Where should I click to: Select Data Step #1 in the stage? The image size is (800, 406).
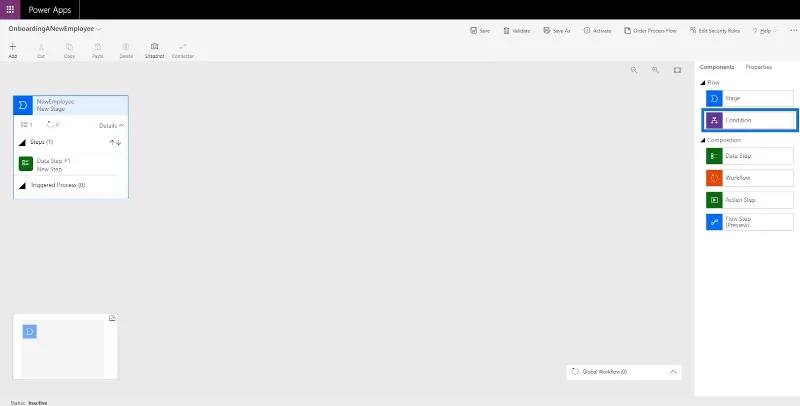(x=68, y=164)
